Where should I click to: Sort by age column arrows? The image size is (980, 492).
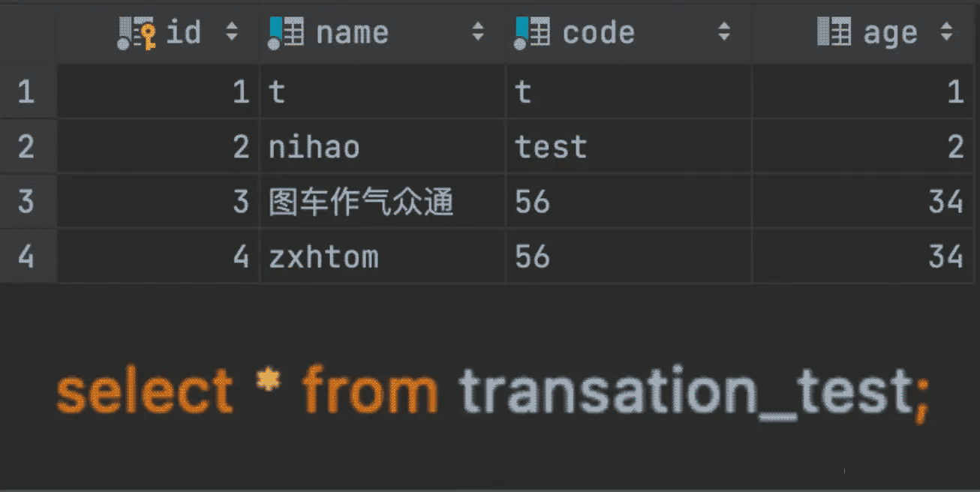946,32
